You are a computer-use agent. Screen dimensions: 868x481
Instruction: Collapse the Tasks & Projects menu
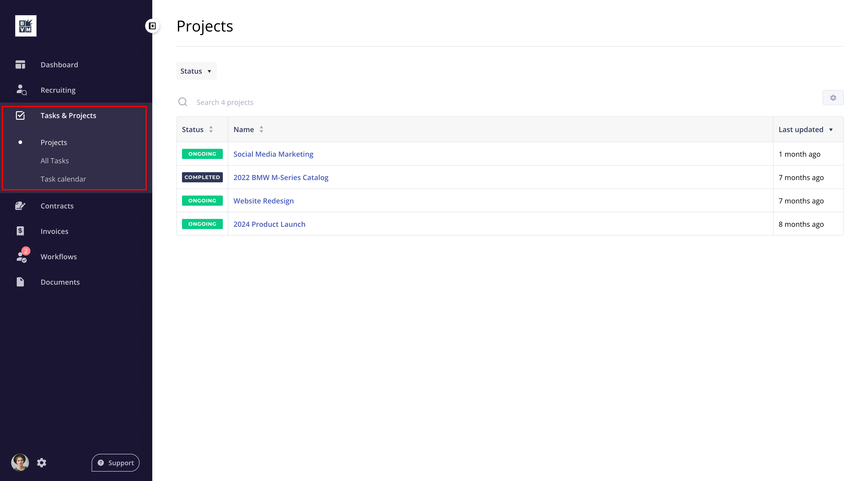(68, 116)
